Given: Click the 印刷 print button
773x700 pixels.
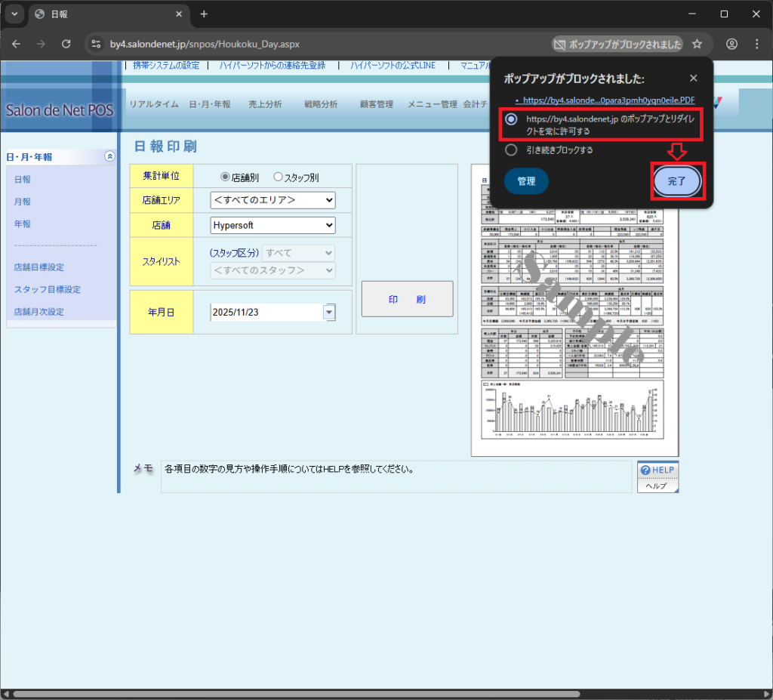Looking at the screenshot, I should [x=407, y=299].
